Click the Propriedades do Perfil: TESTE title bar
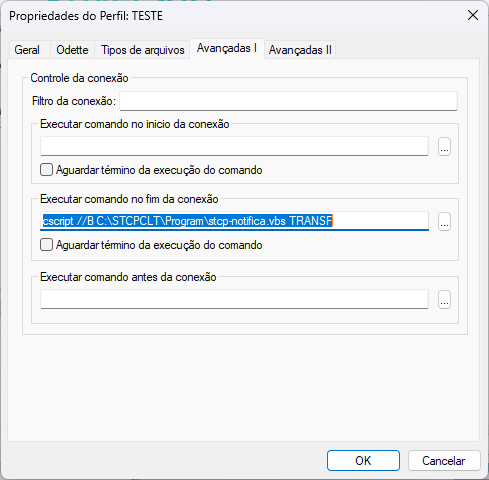 click(x=233, y=16)
